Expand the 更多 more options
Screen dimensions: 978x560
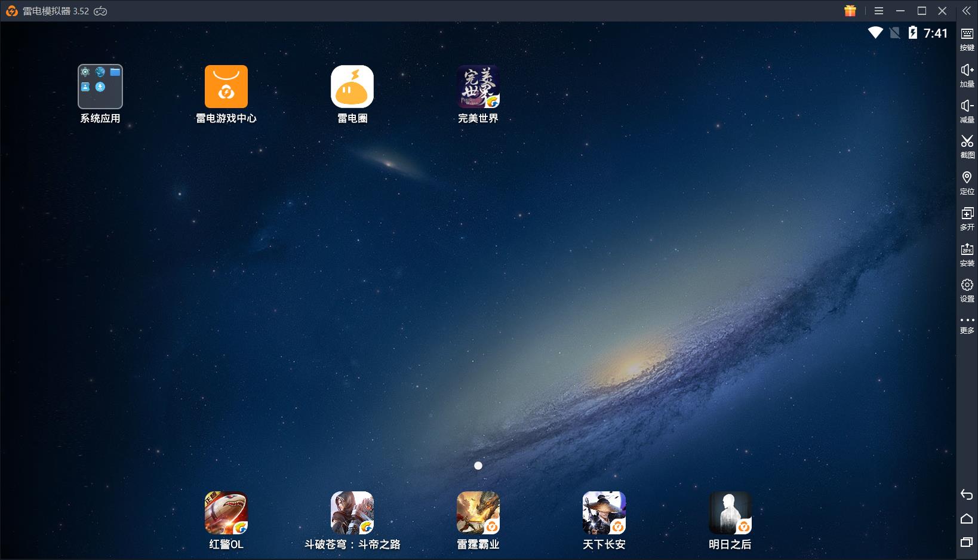pos(967,325)
